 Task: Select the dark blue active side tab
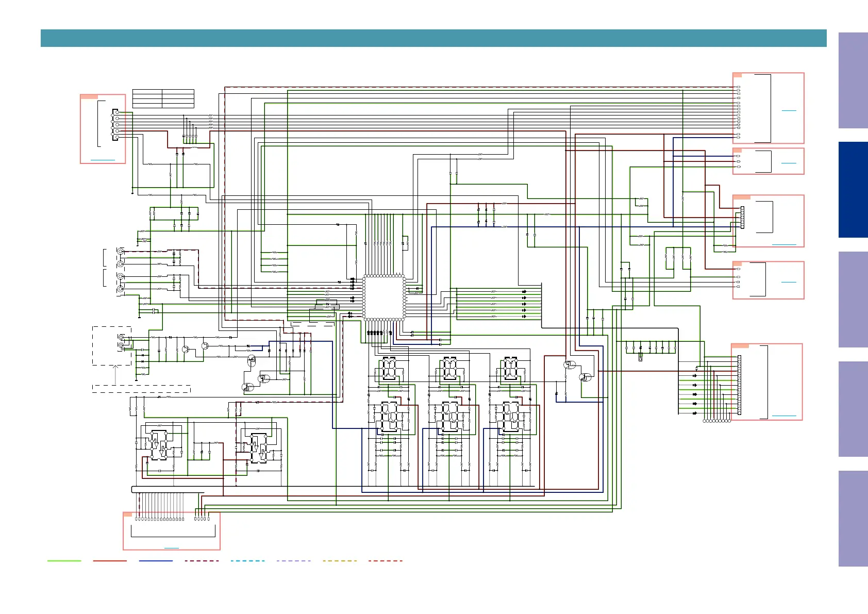tap(853, 190)
